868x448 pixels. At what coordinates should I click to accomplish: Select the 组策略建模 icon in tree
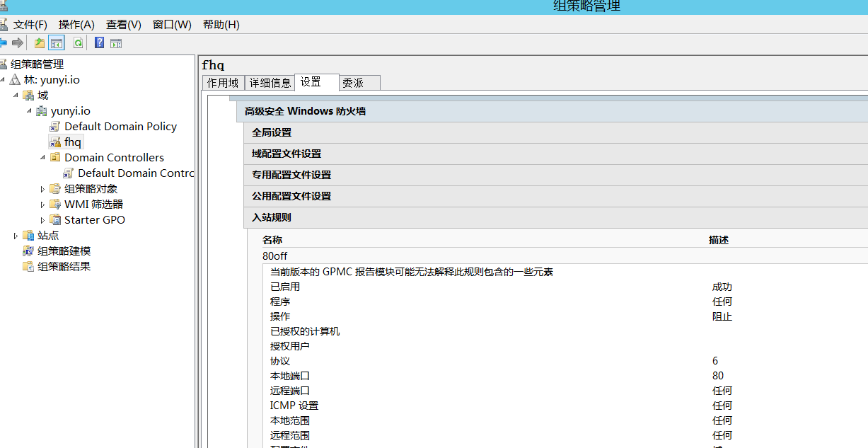click(28, 251)
